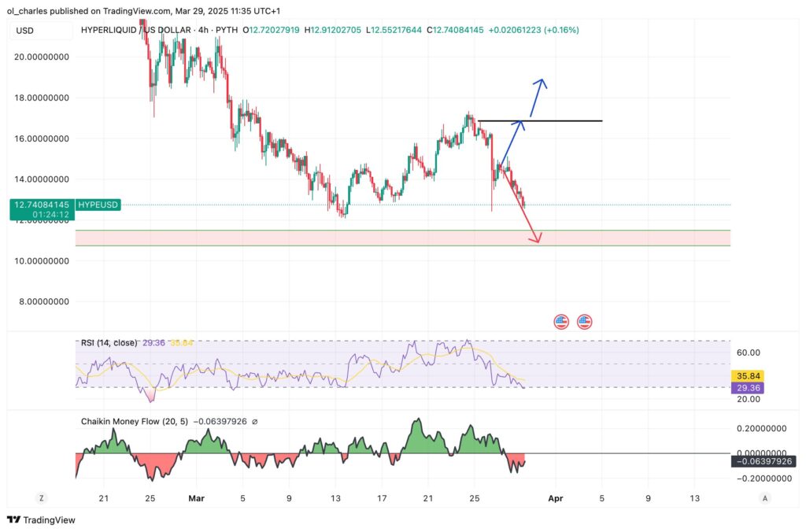The width and height of the screenshot is (806, 532).
Task: Toggle the A auto-scale button
Action: (x=764, y=498)
